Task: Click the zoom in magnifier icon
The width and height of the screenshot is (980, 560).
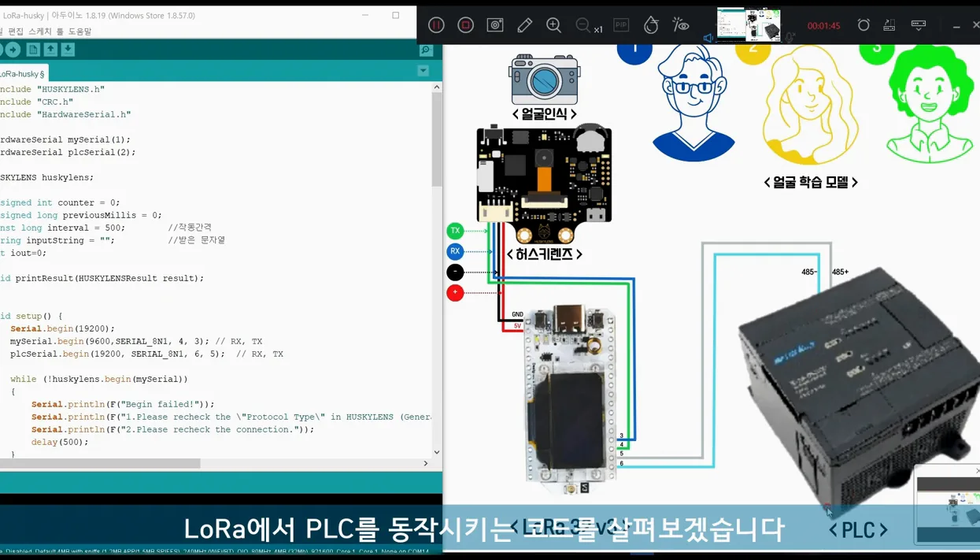Action: (x=553, y=25)
